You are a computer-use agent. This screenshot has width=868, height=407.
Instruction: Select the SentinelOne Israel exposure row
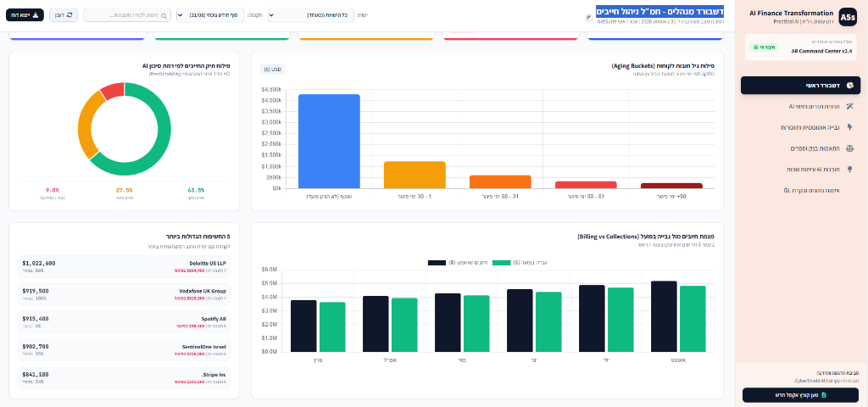[x=124, y=349]
